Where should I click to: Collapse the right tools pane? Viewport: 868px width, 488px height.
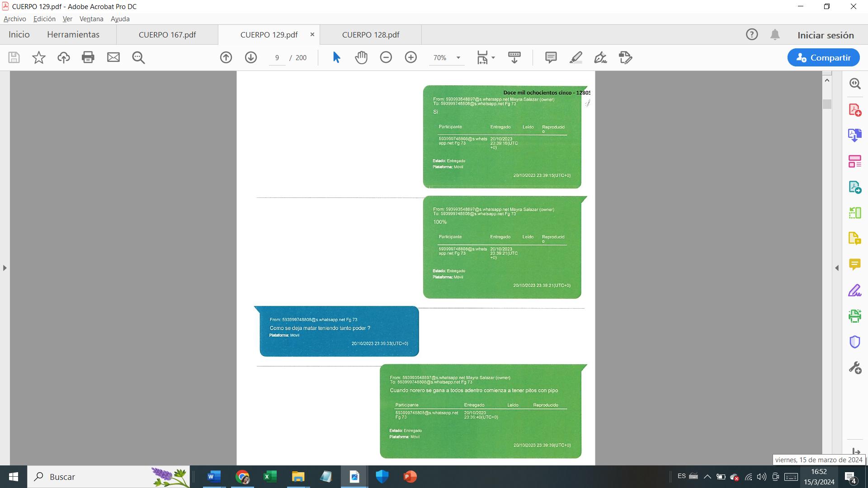click(x=837, y=268)
